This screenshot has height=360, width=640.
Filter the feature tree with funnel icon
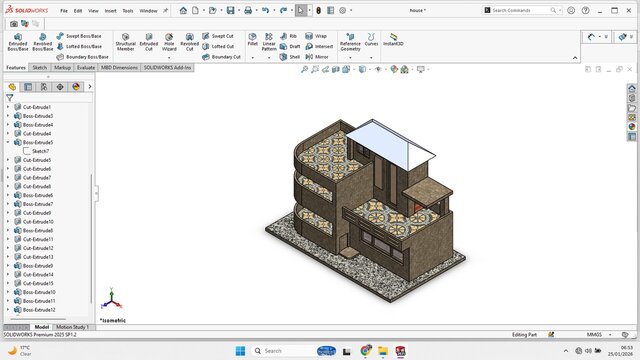(x=9, y=98)
